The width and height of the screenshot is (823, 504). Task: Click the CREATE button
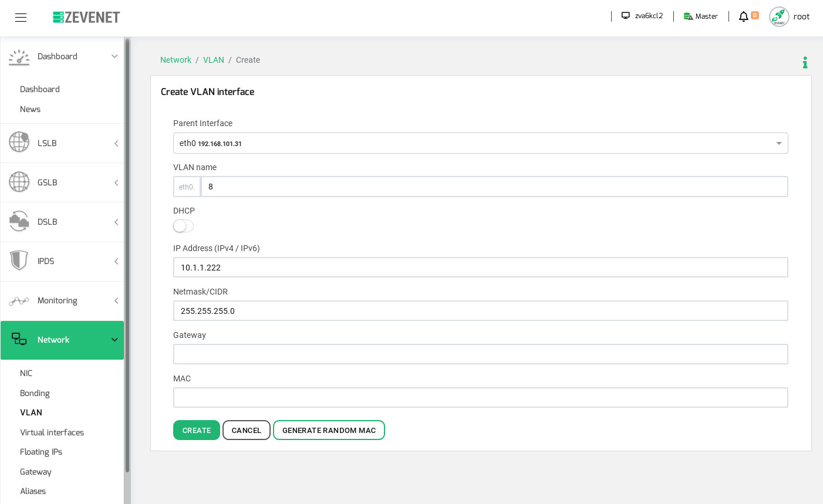[x=197, y=430]
